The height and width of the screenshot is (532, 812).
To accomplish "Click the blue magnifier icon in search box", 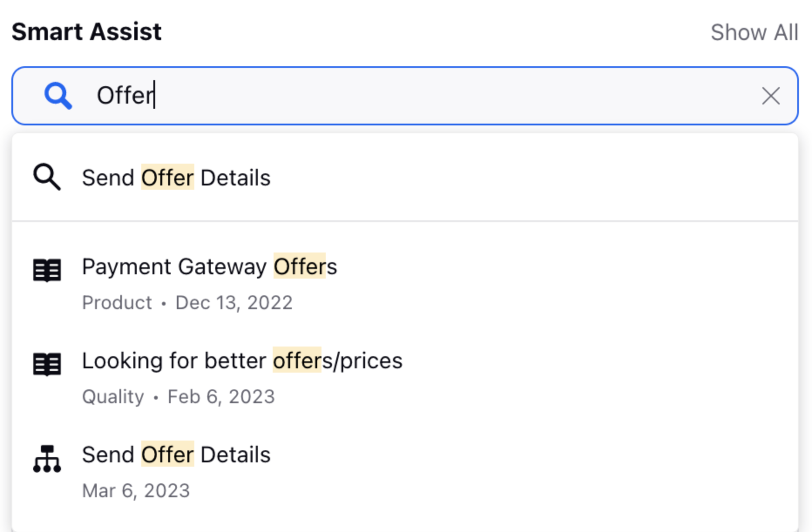I will (x=58, y=96).
